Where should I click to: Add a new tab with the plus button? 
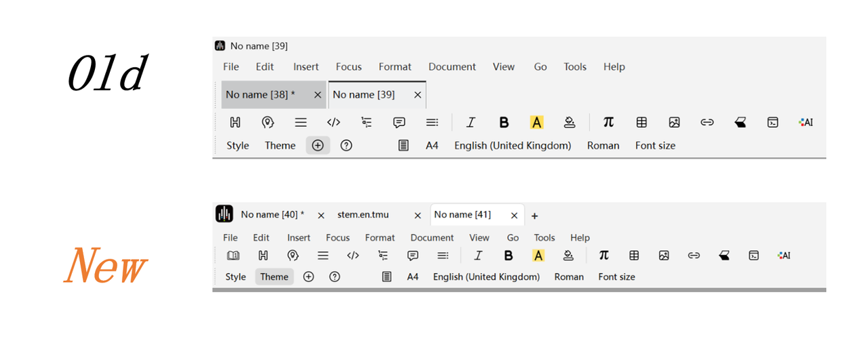pos(534,216)
